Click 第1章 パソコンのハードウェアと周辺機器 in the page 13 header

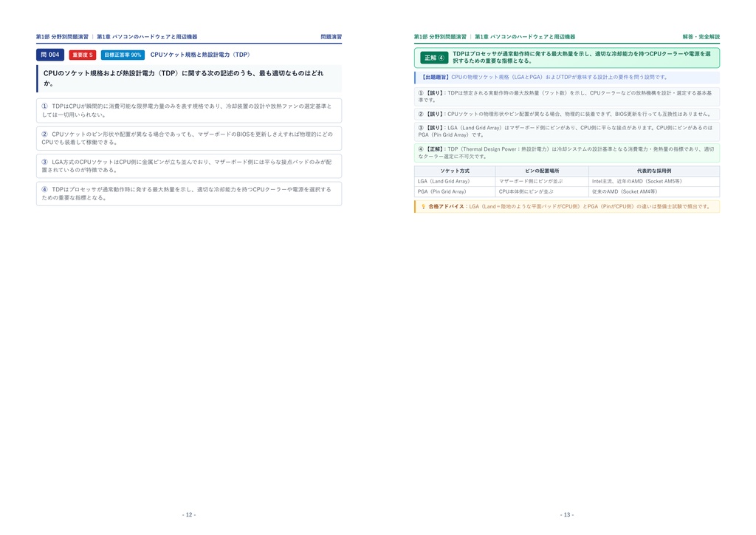[525, 37]
